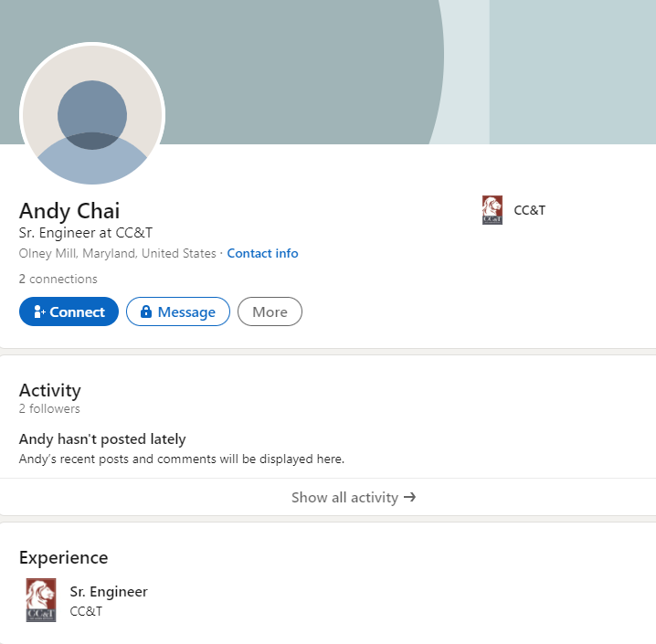Click CC&T logo in Experience section
The height and width of the screenshot is (644, 656).
tap(41, 600)
